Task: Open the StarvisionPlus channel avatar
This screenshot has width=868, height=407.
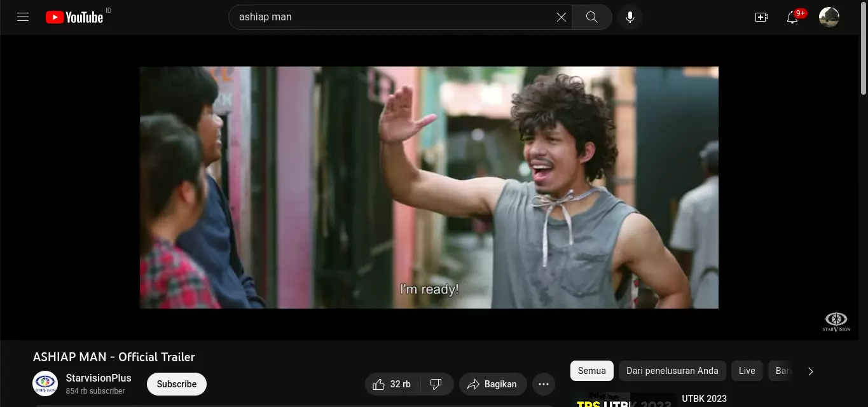Action: point(45,383)
